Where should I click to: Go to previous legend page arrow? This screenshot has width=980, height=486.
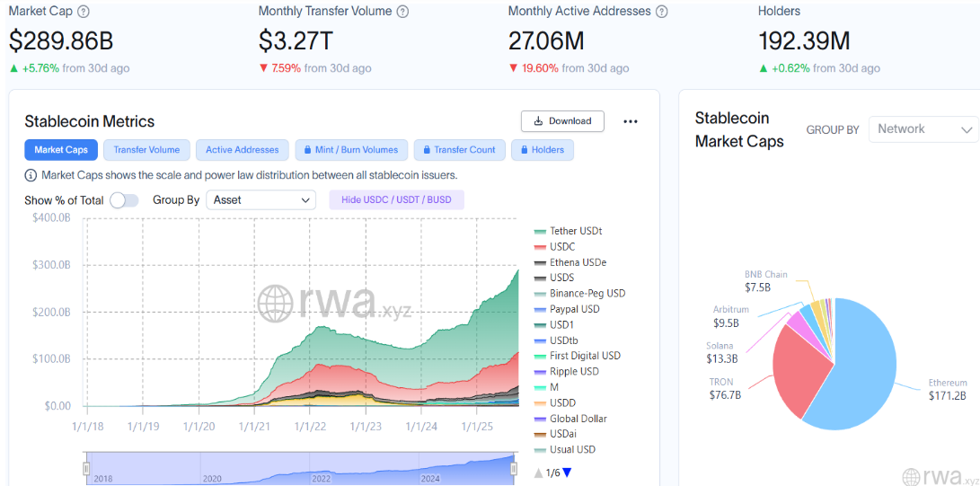pyautogui.click(x=538, y=473)
